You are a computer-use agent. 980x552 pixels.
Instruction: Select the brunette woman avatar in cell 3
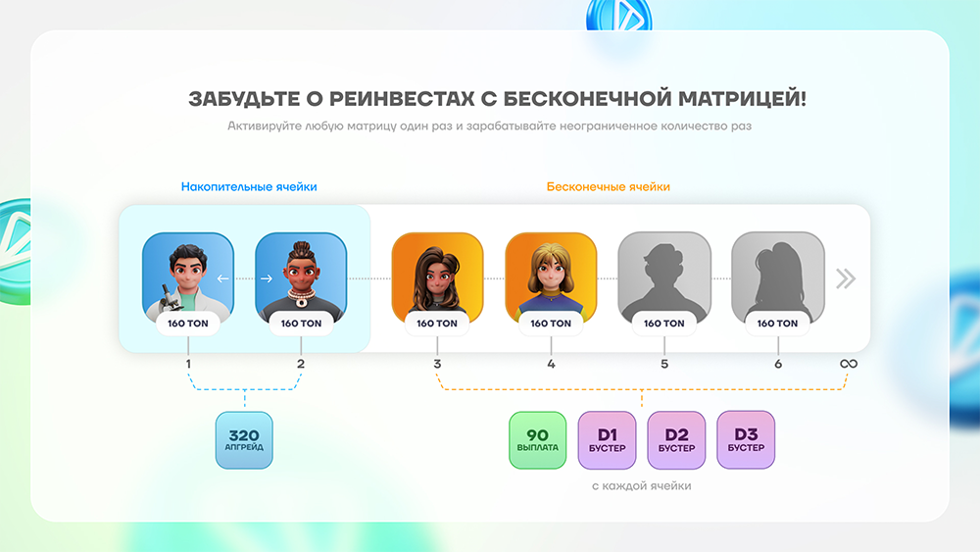pos(437,276)
